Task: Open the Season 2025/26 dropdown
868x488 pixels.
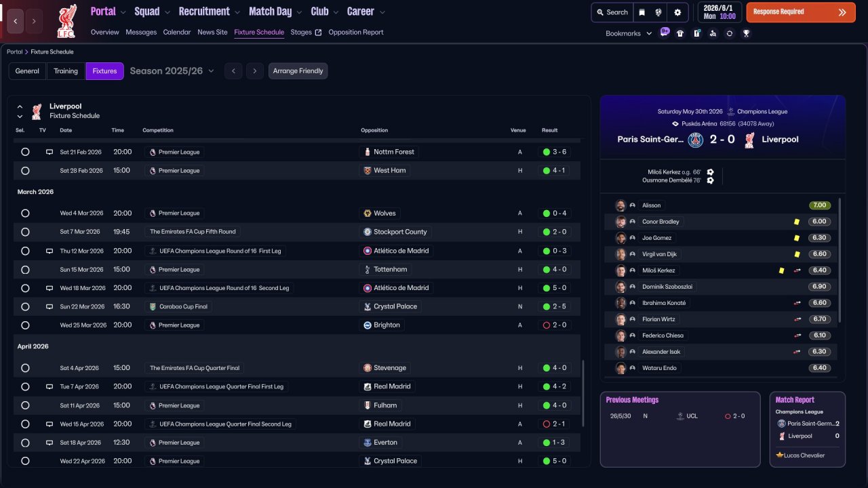Action: [x=172, y=71]
